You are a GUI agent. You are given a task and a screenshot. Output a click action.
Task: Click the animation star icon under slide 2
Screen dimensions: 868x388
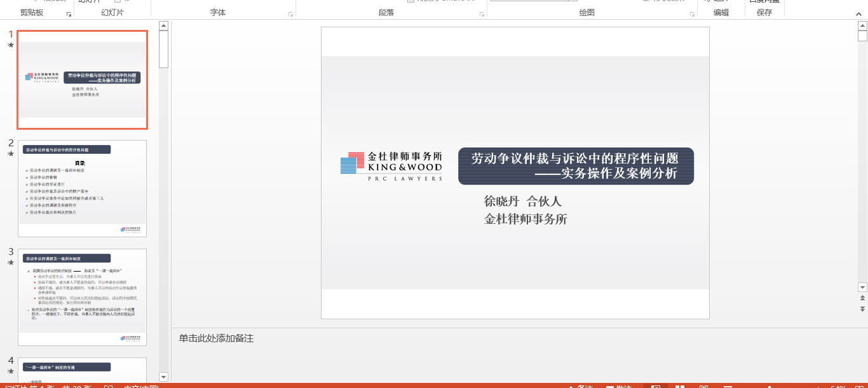10,153
